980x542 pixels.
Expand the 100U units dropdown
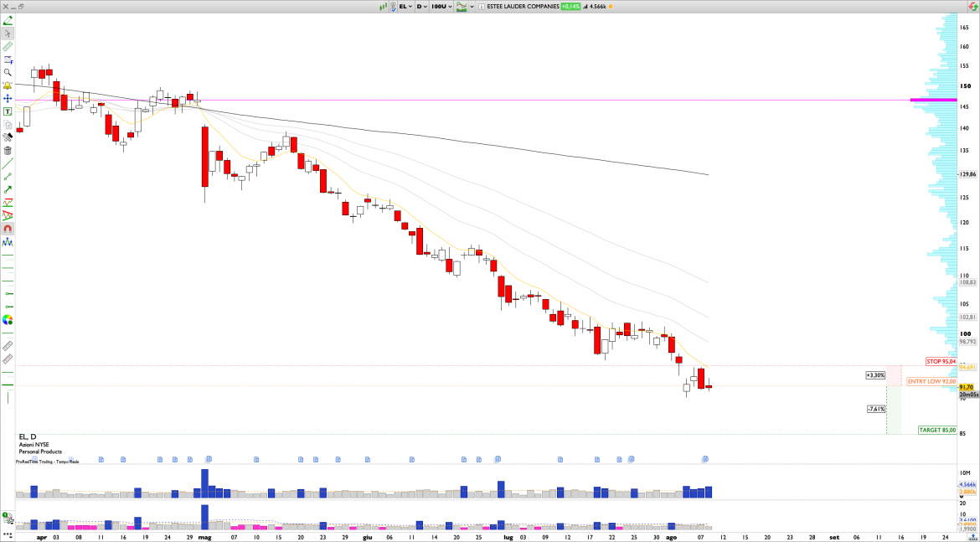(x=441, y=6)
